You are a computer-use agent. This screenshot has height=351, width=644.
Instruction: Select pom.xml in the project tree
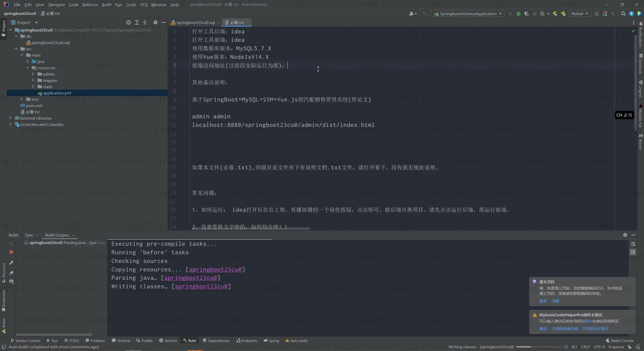click(34, 106)
